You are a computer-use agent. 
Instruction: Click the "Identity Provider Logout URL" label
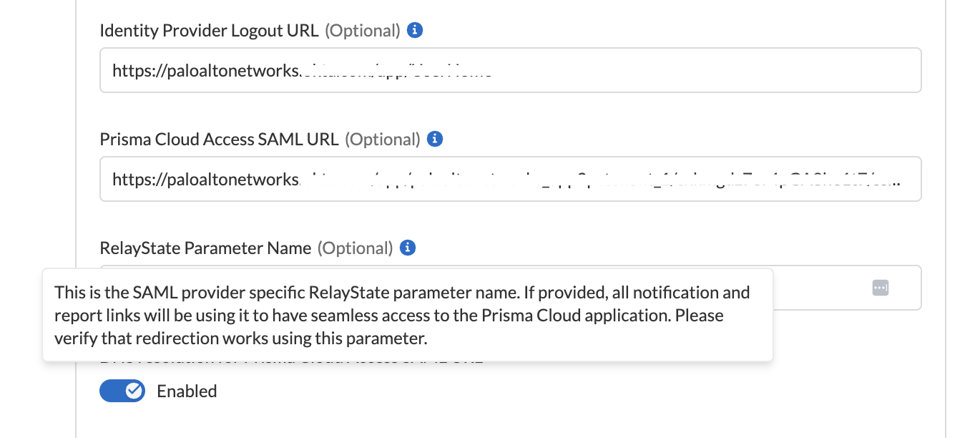pyautogui.click(x=210, y=31)
